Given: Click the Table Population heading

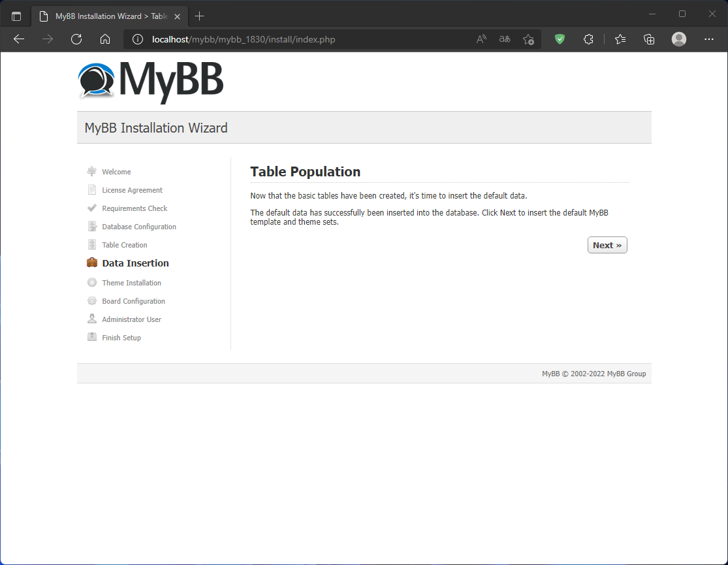Looking at the screenshot, I should click(305, 171).
